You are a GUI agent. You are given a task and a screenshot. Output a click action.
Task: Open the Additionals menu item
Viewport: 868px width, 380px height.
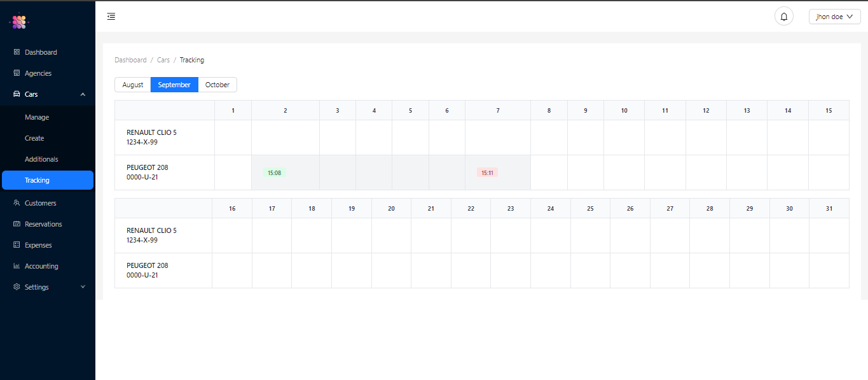tap(41, 159)
